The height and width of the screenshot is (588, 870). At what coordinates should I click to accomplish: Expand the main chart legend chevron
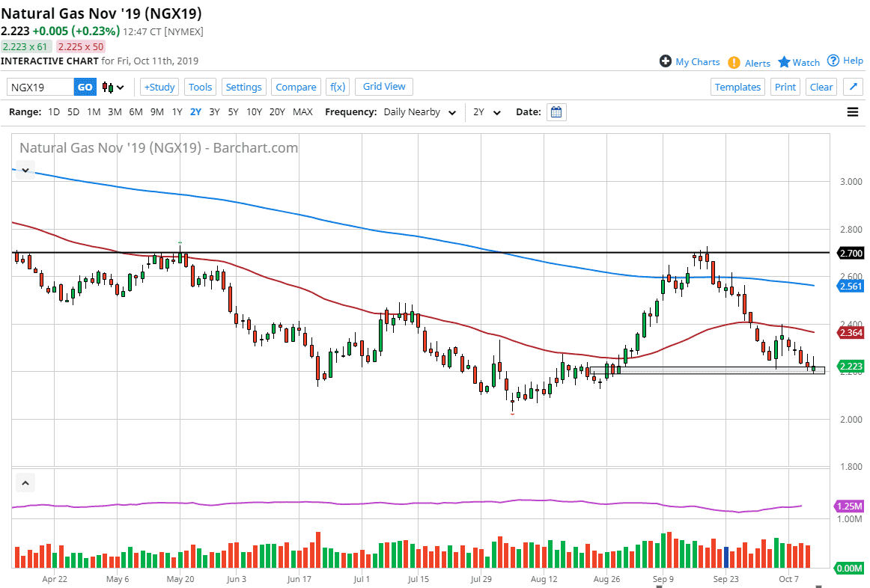coord(25,170)
